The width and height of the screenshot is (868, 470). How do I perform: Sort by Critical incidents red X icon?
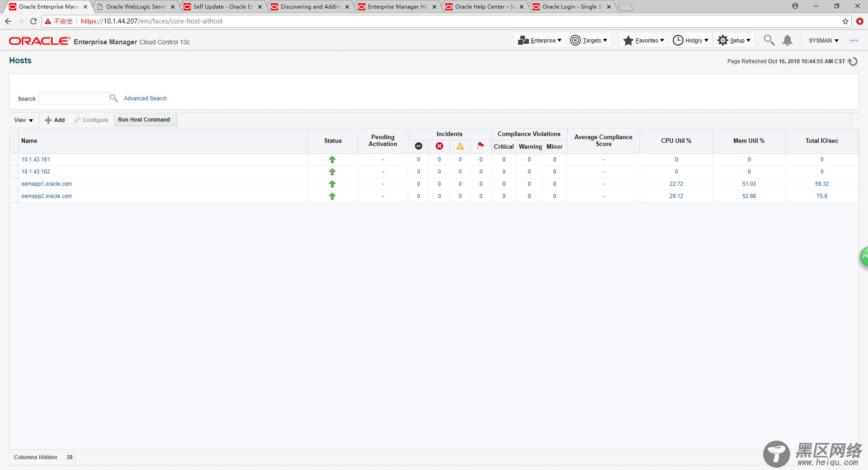[439, 146]
